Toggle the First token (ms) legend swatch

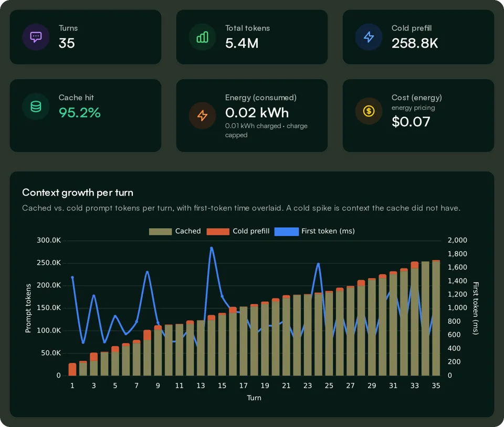tap(287, 231)
